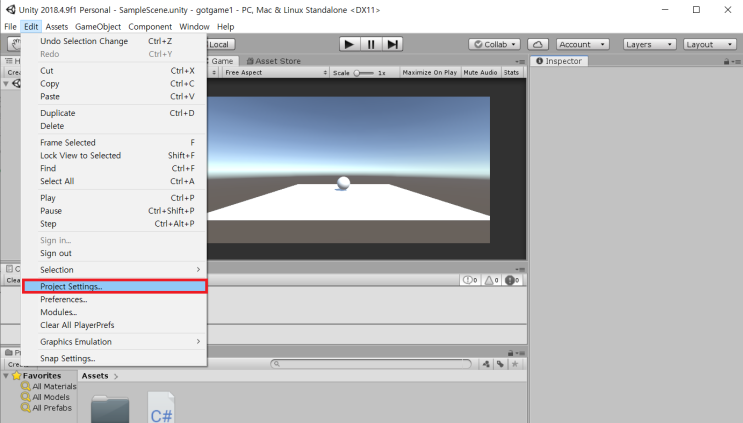The height and width of the screenshot is (423, 743).
Task: Choose Project Settings from Edit menu
Action: [114, 287]
